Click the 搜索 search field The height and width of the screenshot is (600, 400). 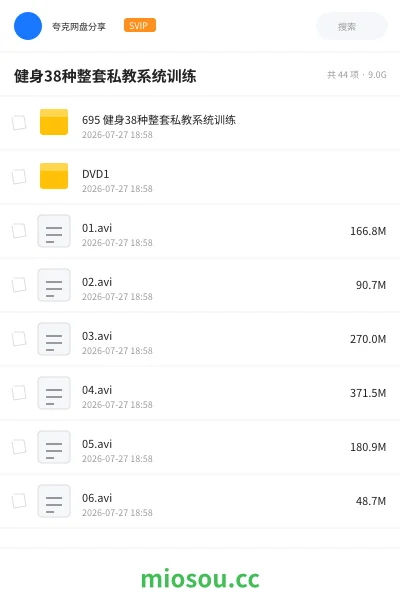point(352,26)
